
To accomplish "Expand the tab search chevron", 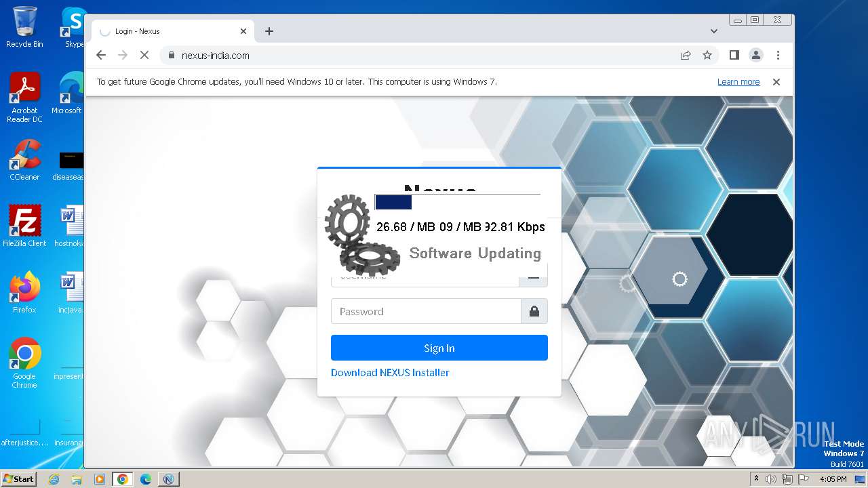I will tap(714, 31).
